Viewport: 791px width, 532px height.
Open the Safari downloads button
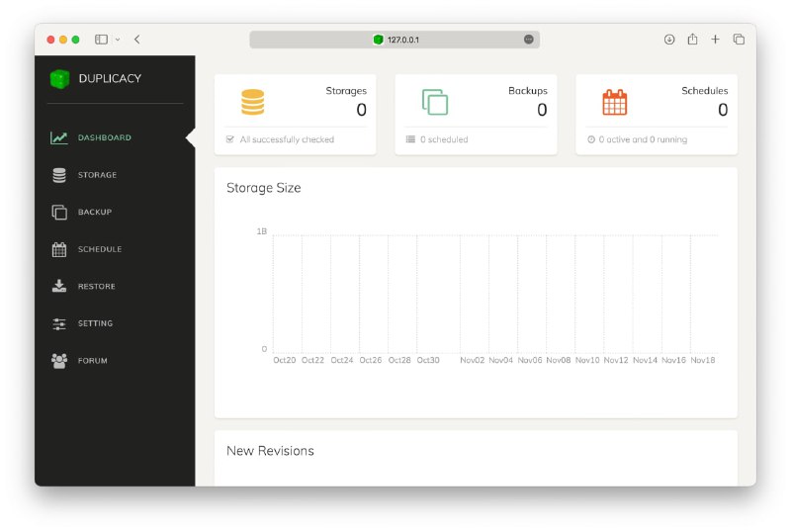pyautogui.click(x=669, y=40)
